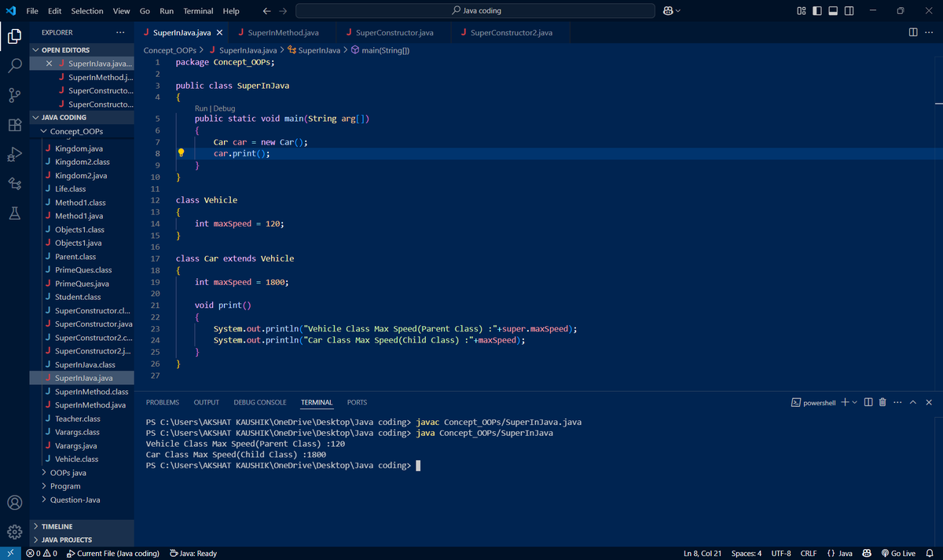943x560 pixels.
Task: Split the terminal
Action: (868, 402)
